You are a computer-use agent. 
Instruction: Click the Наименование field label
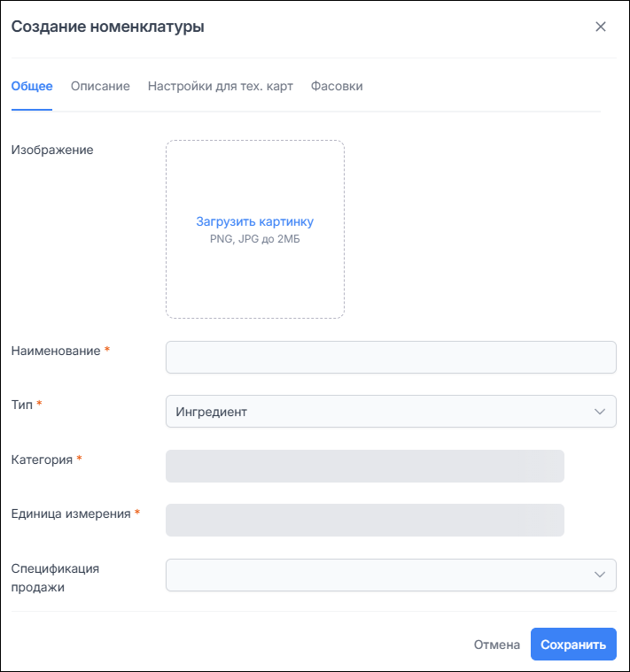pos(56,351)
